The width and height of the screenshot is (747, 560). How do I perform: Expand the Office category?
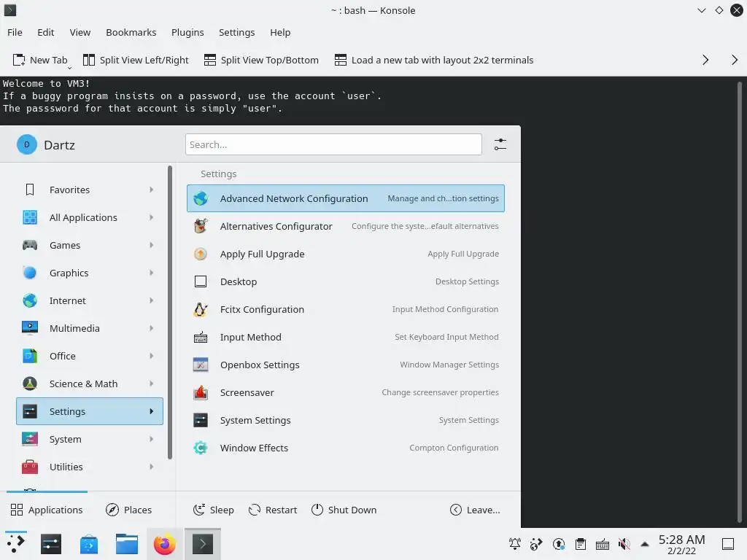pyautogui.click(x=90, y=356)
